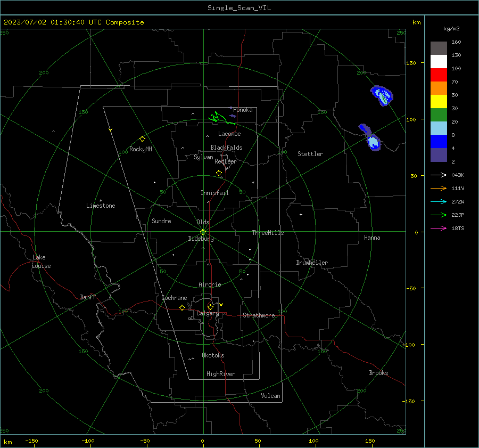Click the white 04DK arrow in the legend
The width and height of the screenshot is (479, 448).
(439, 175)
